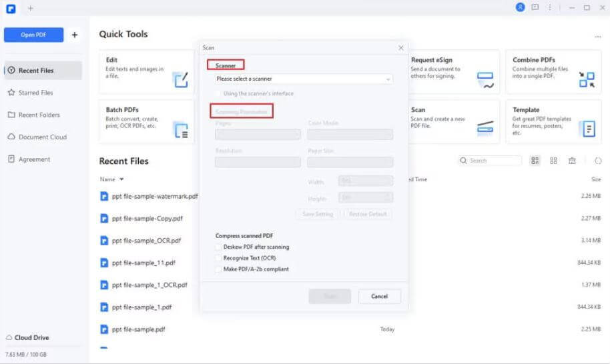Click the user account avatar icon
The height and width of the screenshot is (364, 610).
pos(521,7)
